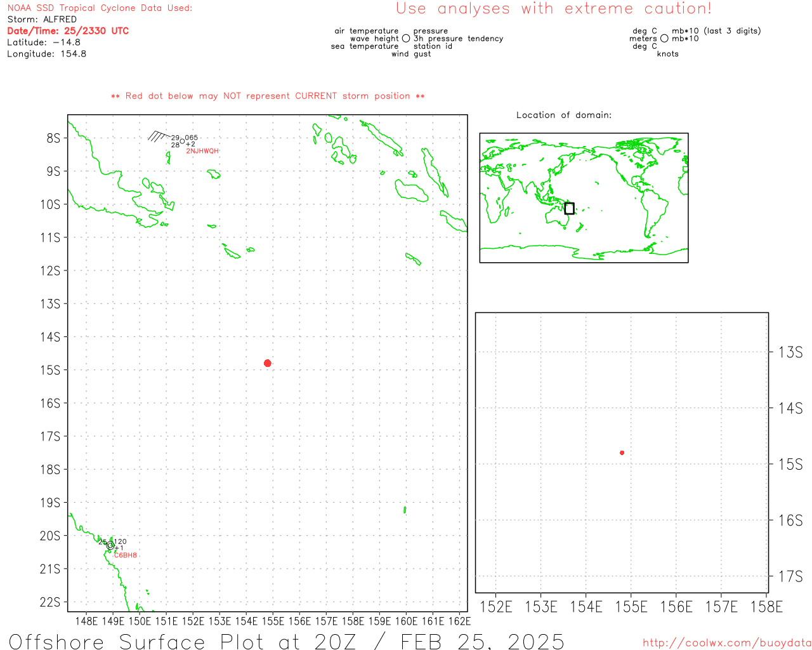The height and width of the screenshot is (650, 812).
Task: Click the 'pressure' legend label
Action: (x=431, y=31)
